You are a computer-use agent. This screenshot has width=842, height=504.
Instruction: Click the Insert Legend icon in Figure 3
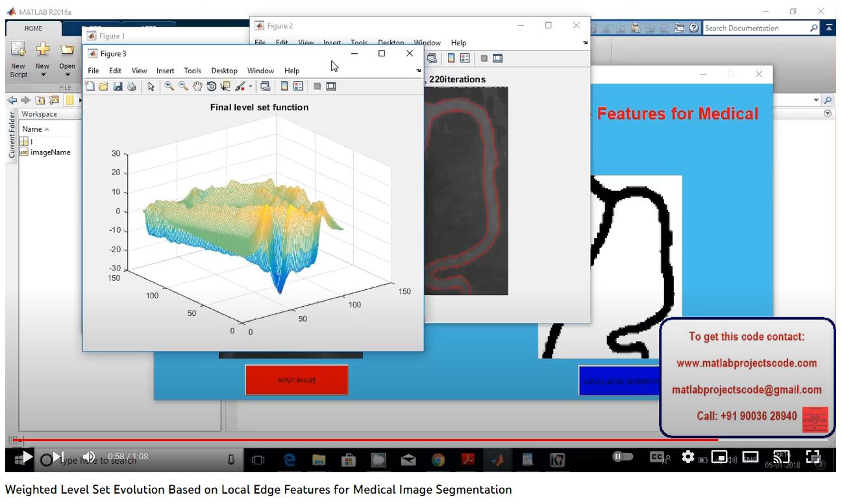tap(298, 86)
